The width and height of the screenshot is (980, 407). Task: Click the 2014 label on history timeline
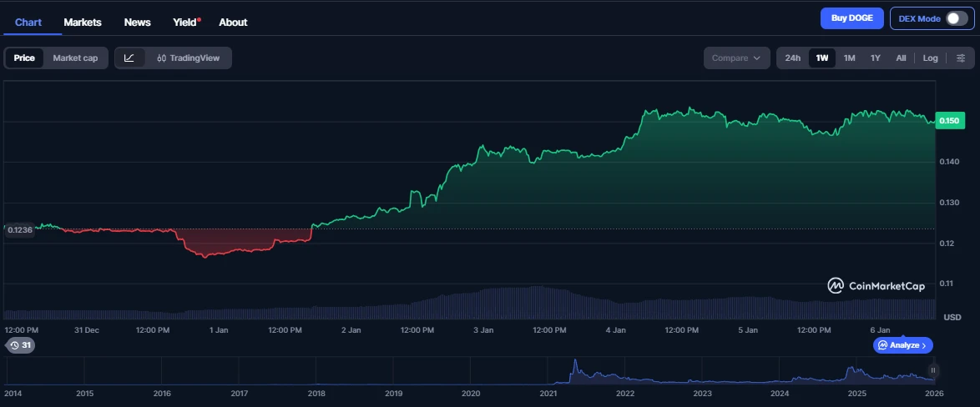[x=13, y=394]
